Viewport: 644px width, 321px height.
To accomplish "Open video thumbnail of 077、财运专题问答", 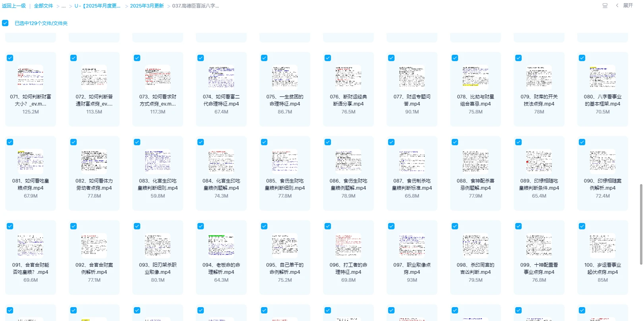I will tap(412, 77).
